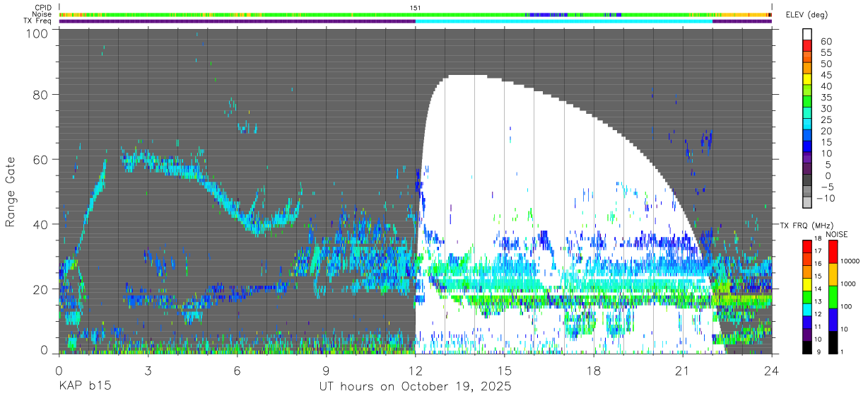The image size is (868, 401).
Task: Click the cyan section of the TX Freq strip
Action: pyautogui.click(x=563, y=21)
